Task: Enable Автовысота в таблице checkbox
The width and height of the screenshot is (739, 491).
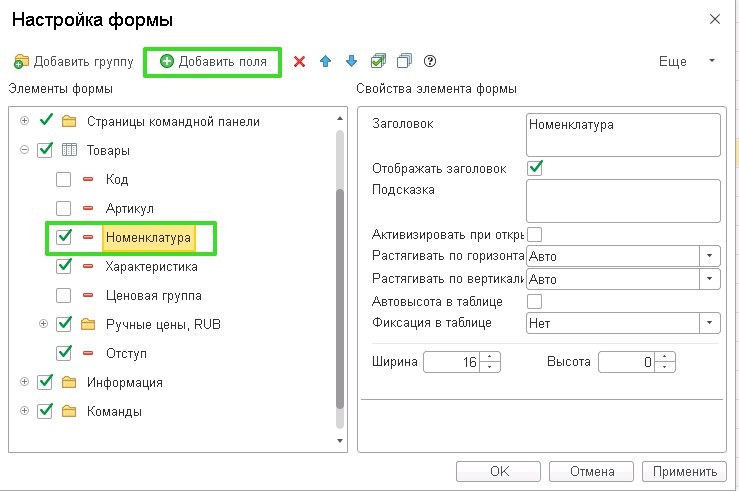Action: click(534, 301)
